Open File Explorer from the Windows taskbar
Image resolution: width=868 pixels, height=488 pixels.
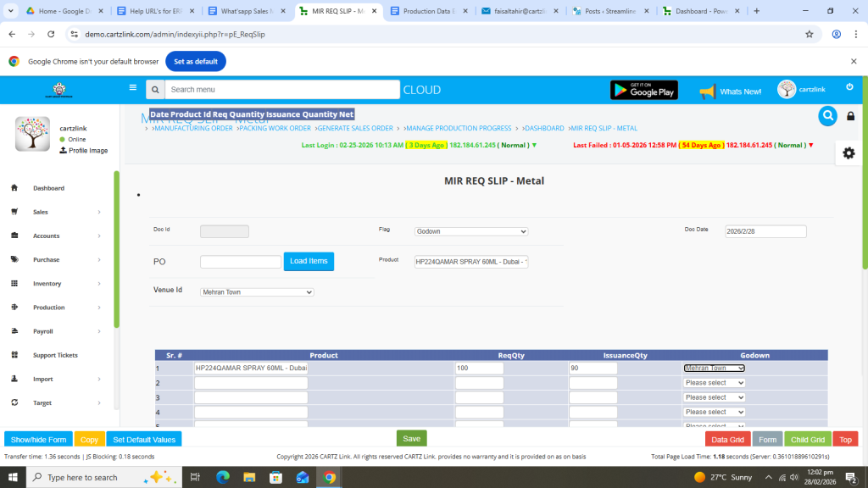[249, 477]
